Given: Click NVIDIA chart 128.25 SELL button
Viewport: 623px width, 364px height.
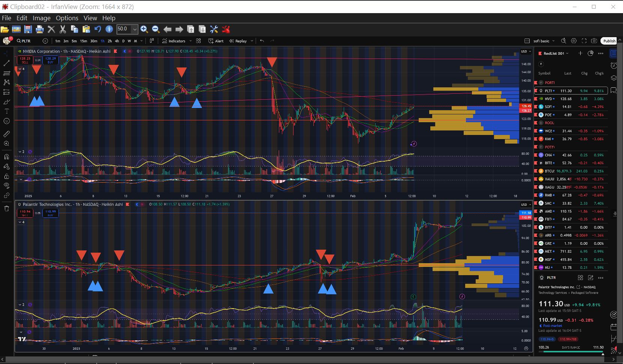Looking at the screenshot, I should click(25, 60).
